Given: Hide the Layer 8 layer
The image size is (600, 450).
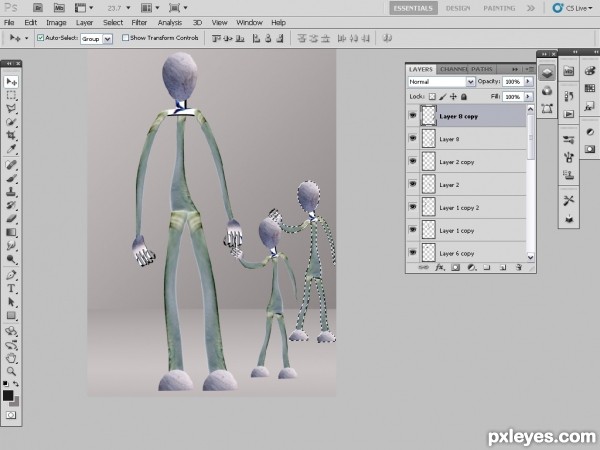Looking at the screenshot, I should point(412,138).
